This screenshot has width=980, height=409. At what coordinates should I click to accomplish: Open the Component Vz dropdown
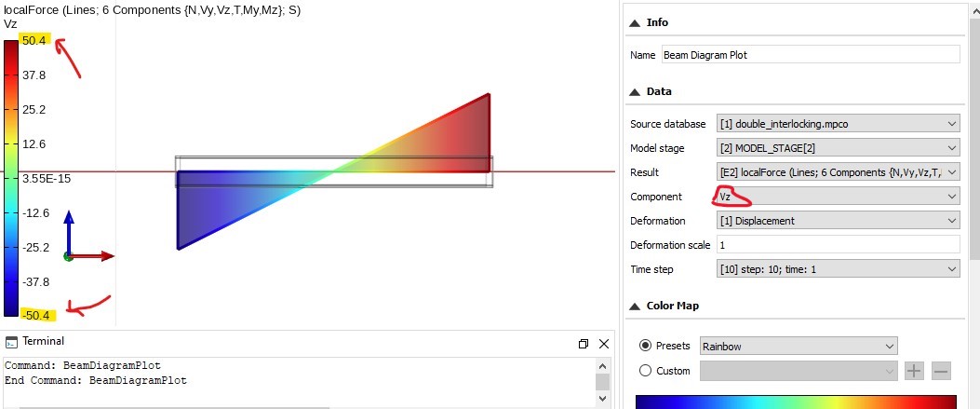coord(839,197)
